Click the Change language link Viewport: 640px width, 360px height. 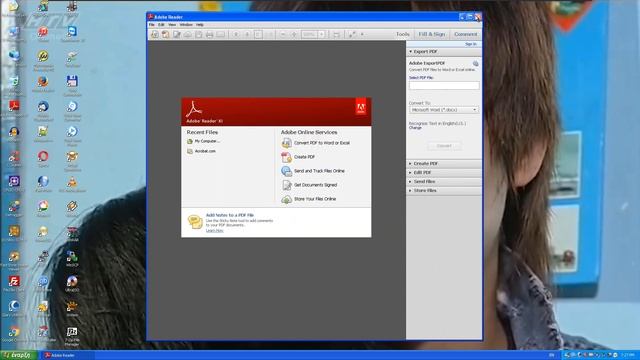pos(415,128)
